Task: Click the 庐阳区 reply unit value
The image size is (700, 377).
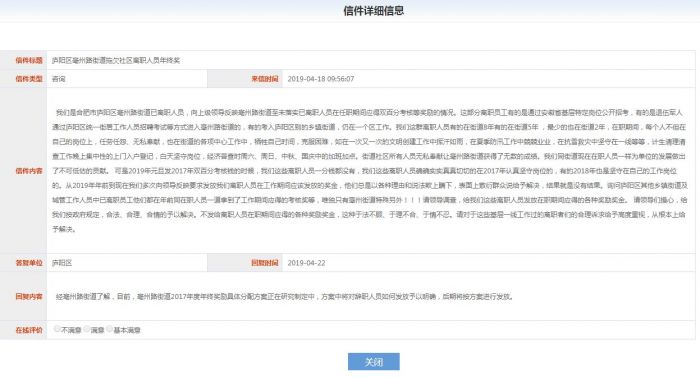Action: [x=62, y=263]
